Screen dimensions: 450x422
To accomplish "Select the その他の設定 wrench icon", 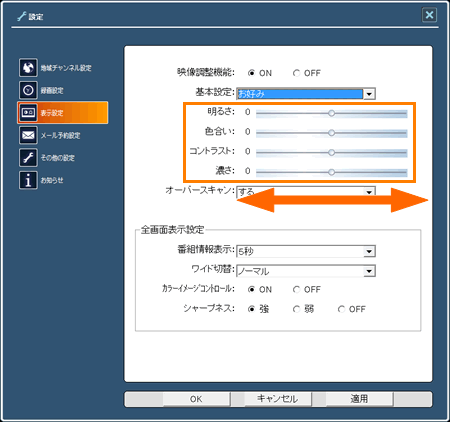I will (x=28, y=158).
